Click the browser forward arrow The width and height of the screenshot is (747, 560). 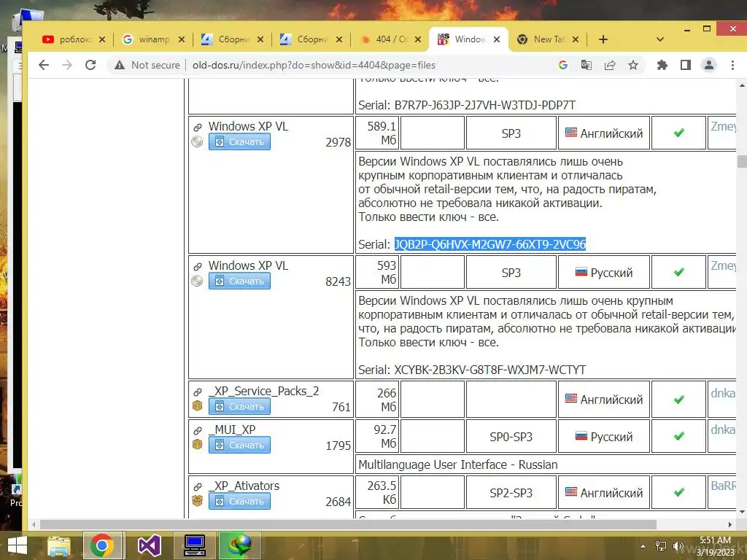click(x=67, y=65)
